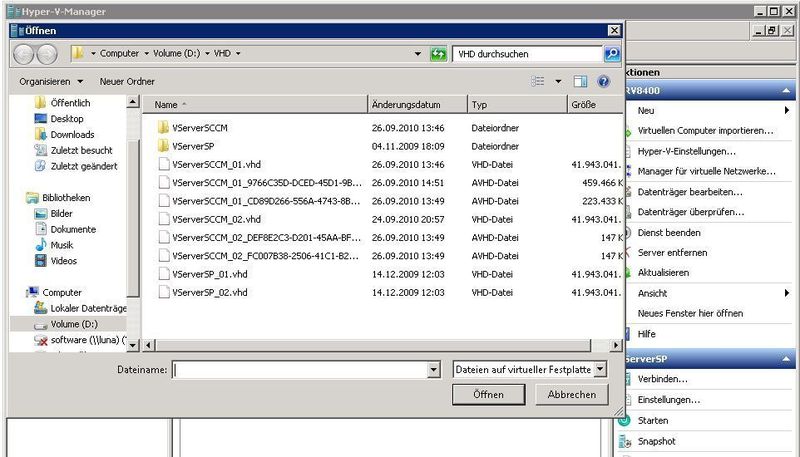Viewport: 800px width, 457px height.
Task: Click the Starten icon in Hyper-V actions
Action: coord(624,420)
